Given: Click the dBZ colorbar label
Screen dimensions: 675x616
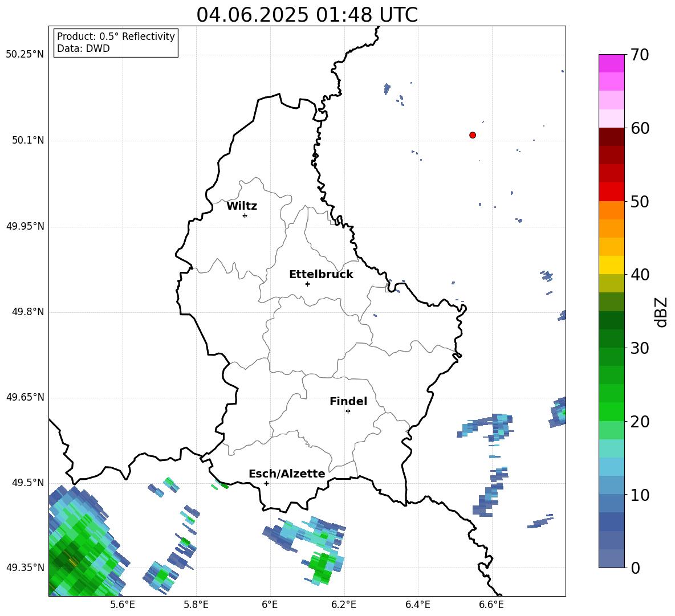Looking at the screenshot, I should [x=661, y=312].
